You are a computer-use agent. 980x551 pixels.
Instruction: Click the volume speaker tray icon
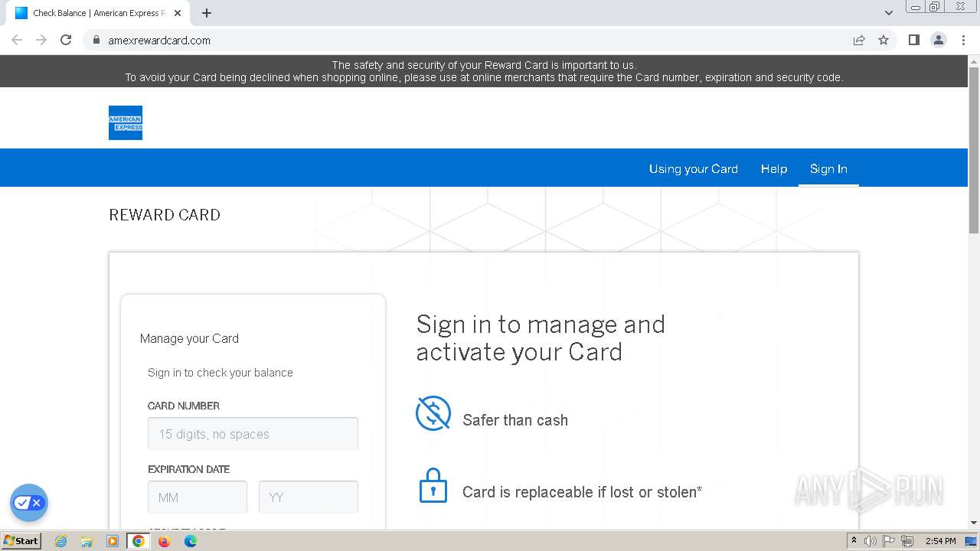click(x=871, y=541)
